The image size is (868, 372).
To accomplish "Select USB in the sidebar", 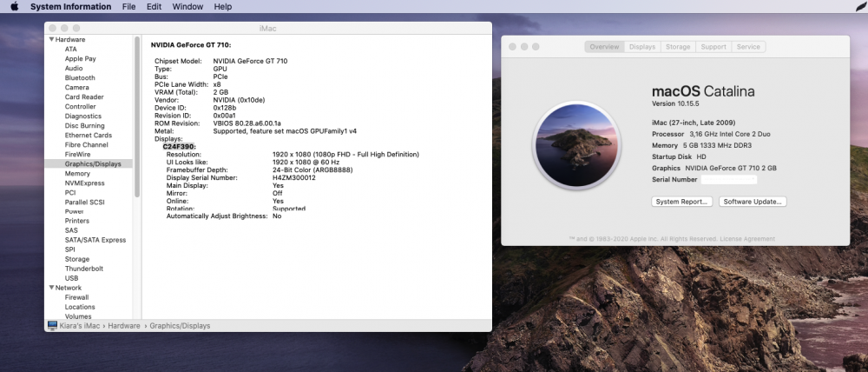I will (x=71, y=278).
